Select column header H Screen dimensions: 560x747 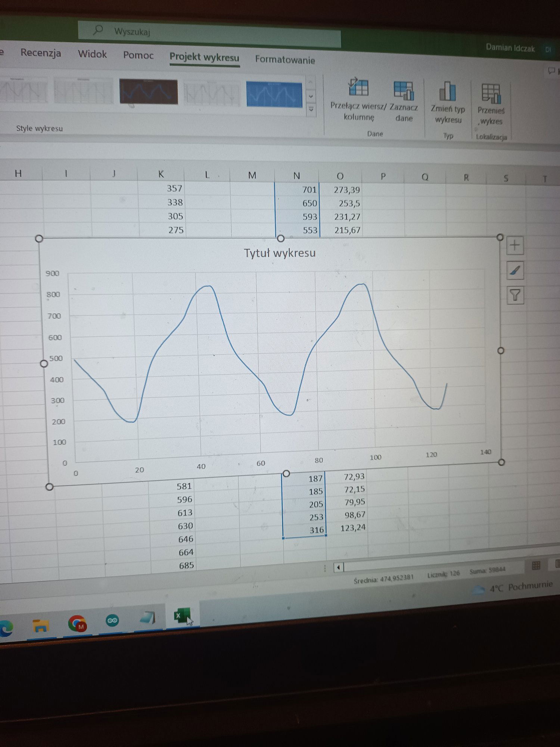[x=18, y=173]
